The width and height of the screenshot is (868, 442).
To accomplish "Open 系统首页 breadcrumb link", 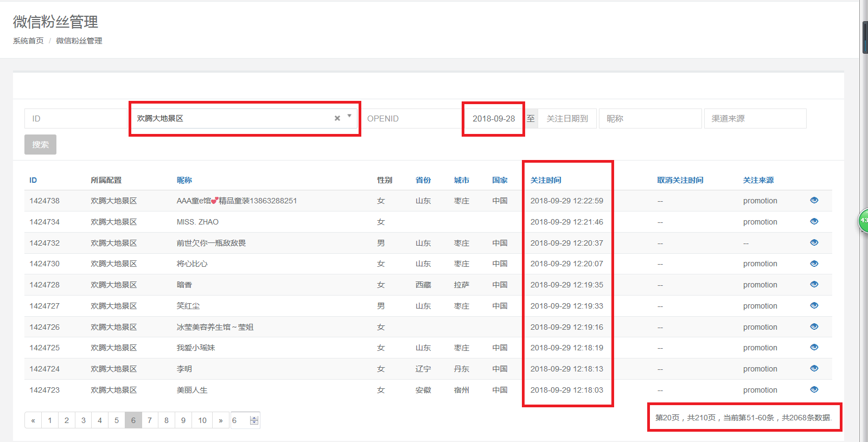I will [x=28, y=41].
